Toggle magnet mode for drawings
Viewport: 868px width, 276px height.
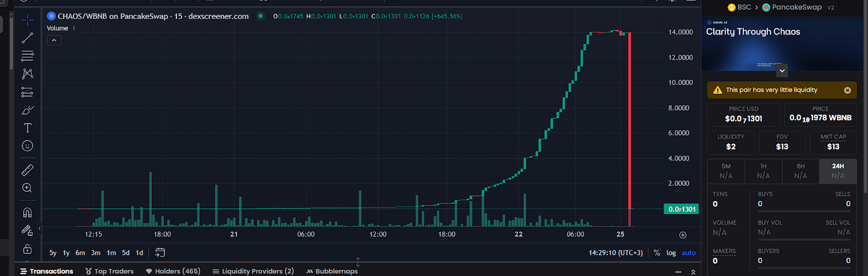coord(28,213)
